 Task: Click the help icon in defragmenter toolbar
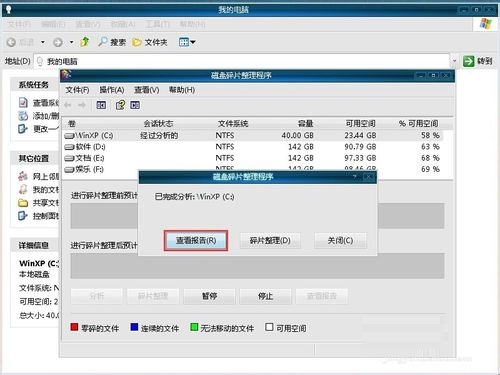point(120,105)
